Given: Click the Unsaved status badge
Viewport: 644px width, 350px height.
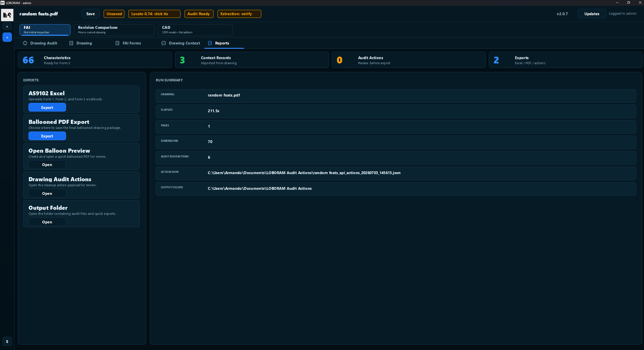Looking at the screenshot, I should point(114,14).
